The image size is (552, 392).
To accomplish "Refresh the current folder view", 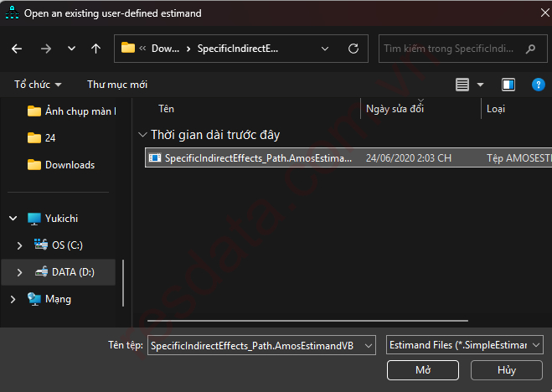I will point(353,49).
